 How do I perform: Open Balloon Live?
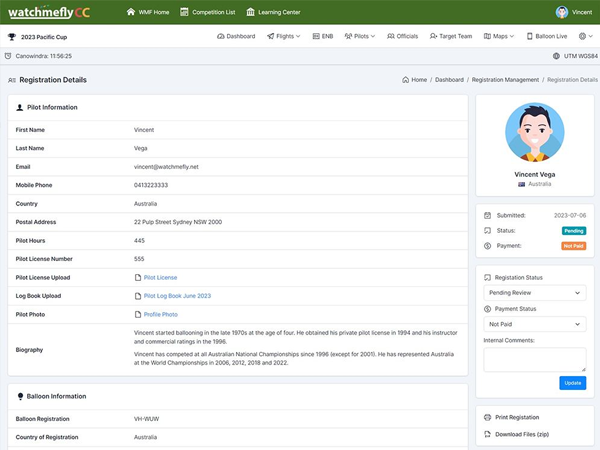tap(546, 36)
